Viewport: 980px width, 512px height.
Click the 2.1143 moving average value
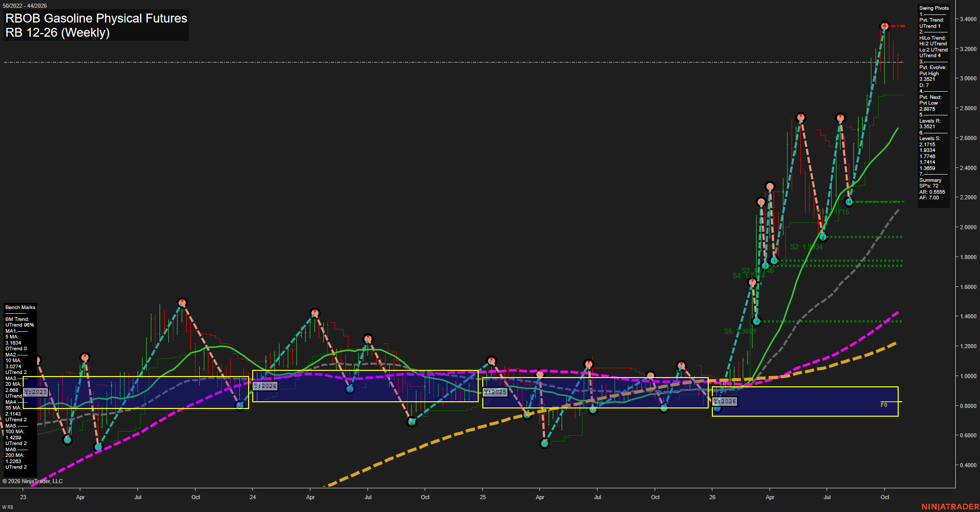[13, 414]
